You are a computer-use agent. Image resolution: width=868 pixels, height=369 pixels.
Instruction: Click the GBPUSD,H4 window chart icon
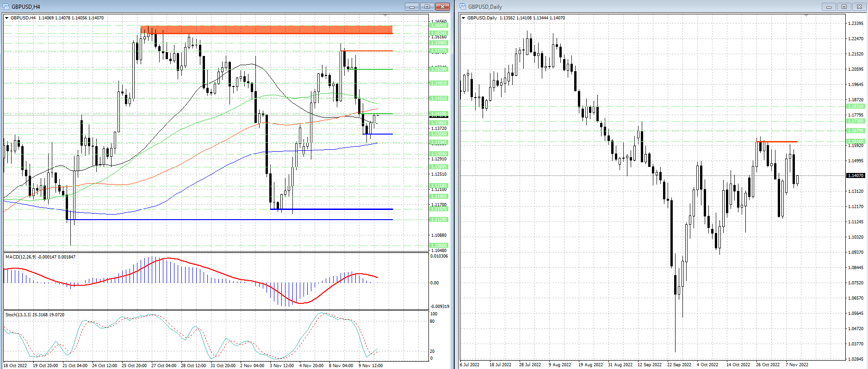click(x=6, y=7)
